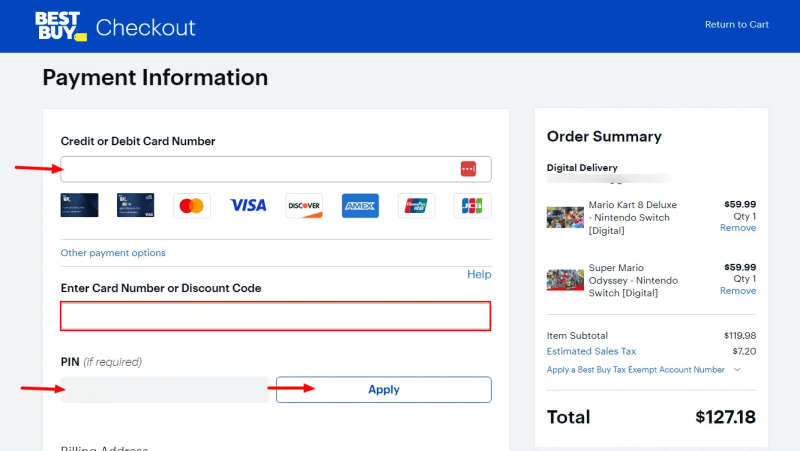Select the first My Best Buy card icon
Screen dimensions: 800x451
(79, 205)
